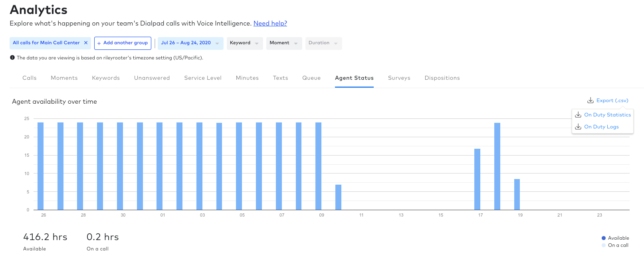Click the Analytics page title
644x264 pixels.
(39, 10)
